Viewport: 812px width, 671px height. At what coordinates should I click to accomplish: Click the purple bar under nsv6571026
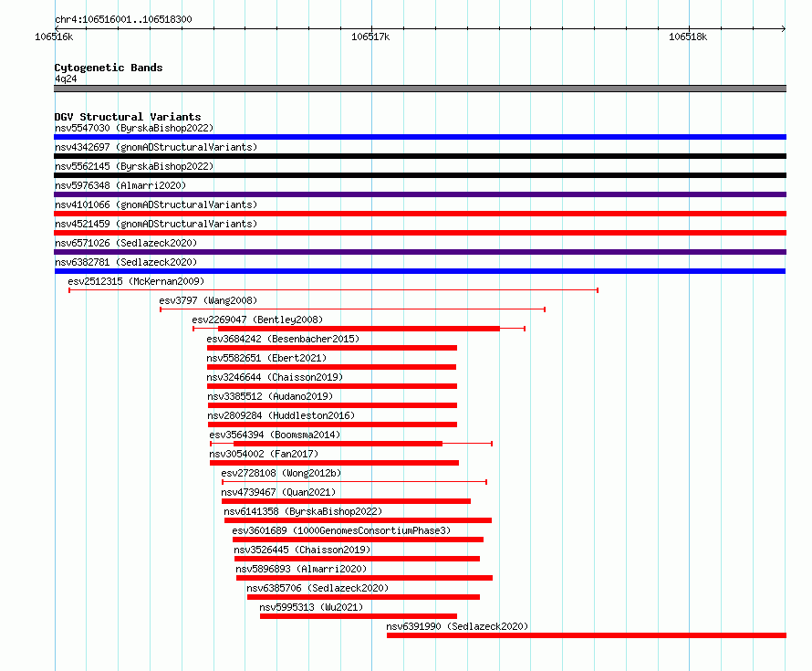[x=420, y=252]
